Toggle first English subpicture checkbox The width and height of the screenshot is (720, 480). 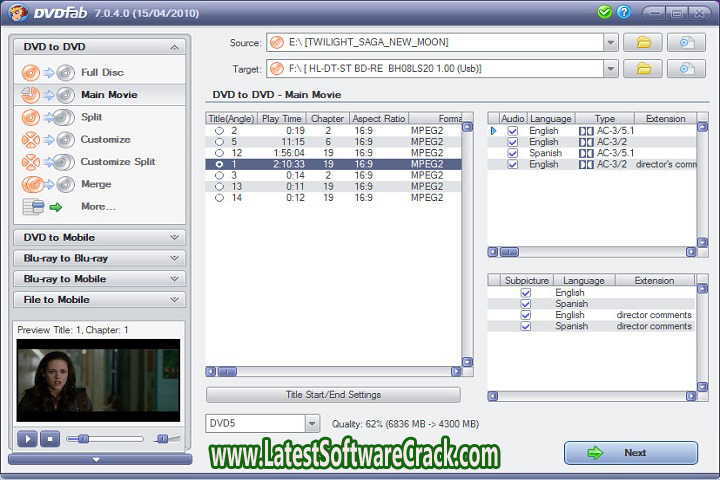[526, 293]
